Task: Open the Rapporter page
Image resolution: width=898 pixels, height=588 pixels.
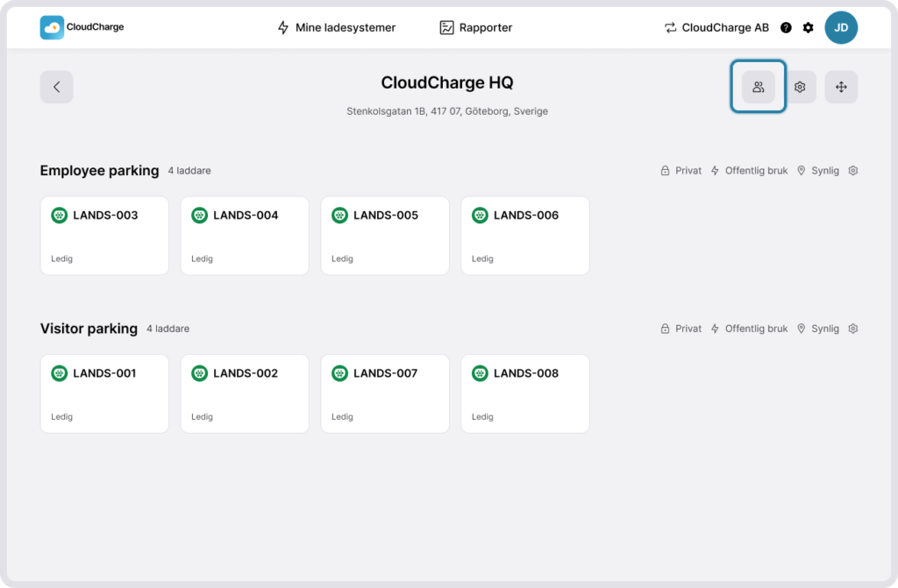Action: tap(476, 28)
